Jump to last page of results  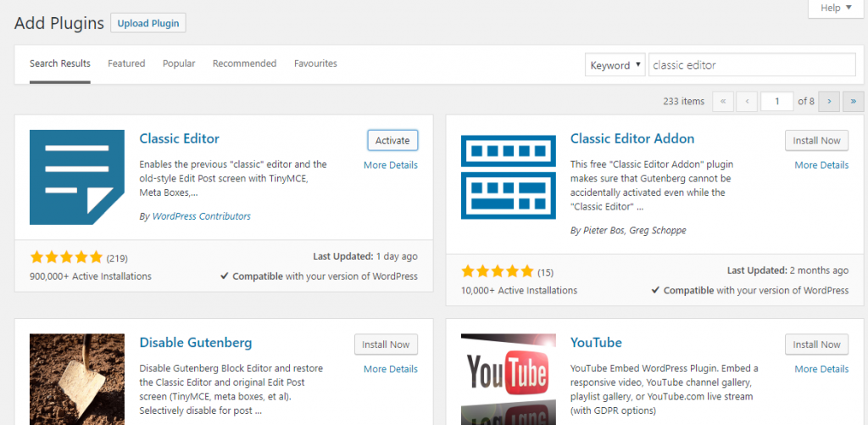pos(853,102)
